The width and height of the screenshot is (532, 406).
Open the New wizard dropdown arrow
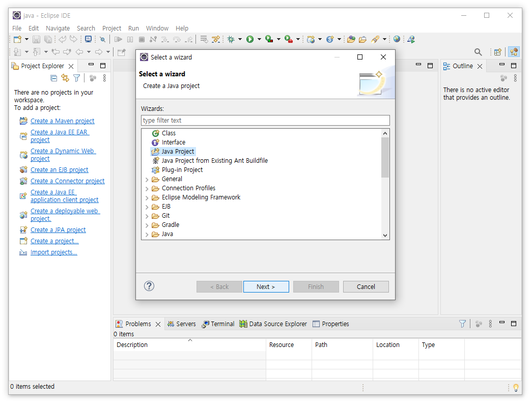26,39
